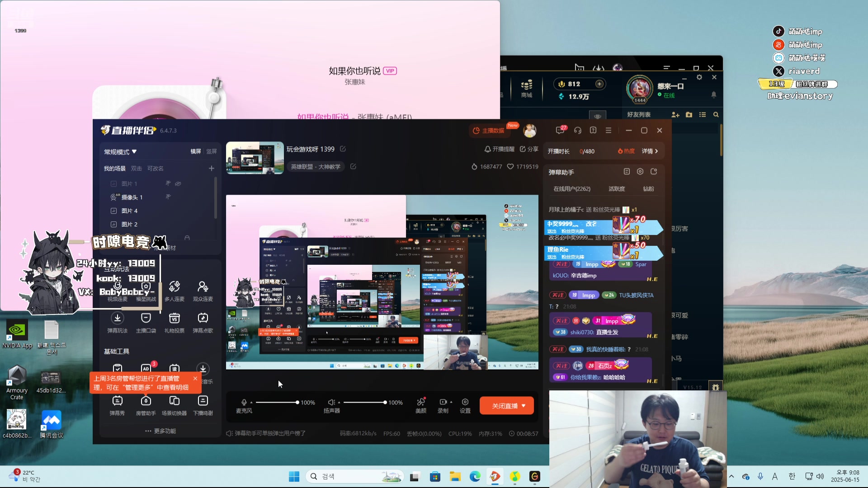
Task: Toggle the pin icon on 图片 1
Action: (168, 183)
